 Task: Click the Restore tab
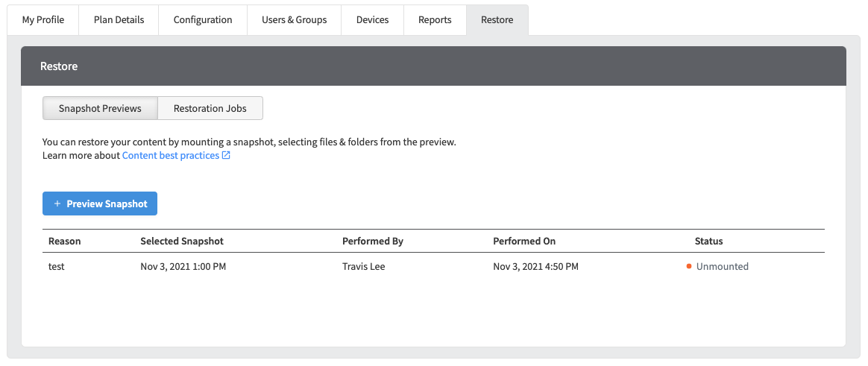click(x=497, y=20)
